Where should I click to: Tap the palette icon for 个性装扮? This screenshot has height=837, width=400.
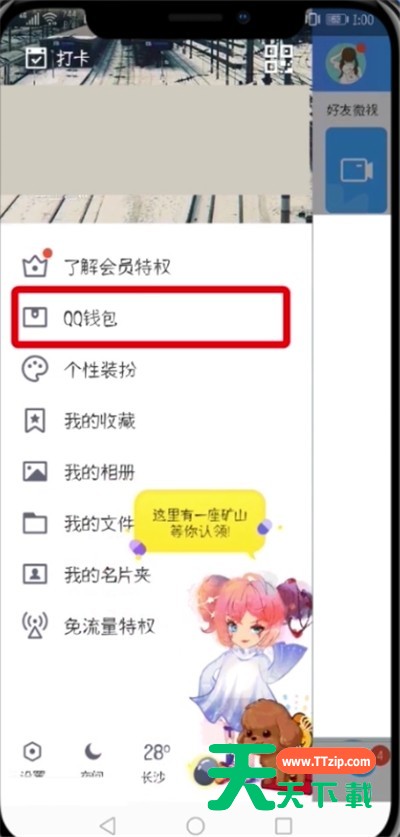pos(35,369)
